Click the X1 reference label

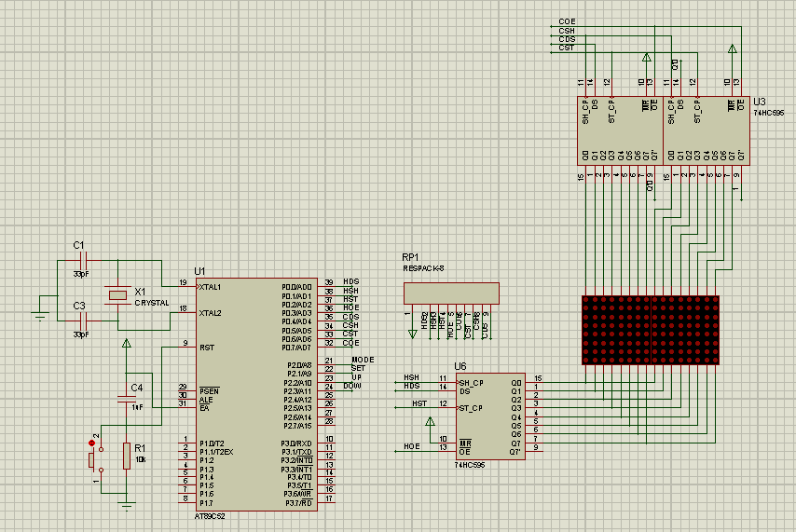140,292
